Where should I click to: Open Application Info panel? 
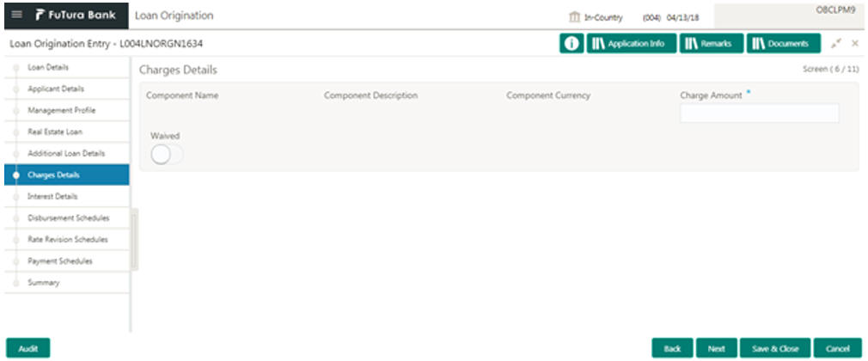pos(632,44)
